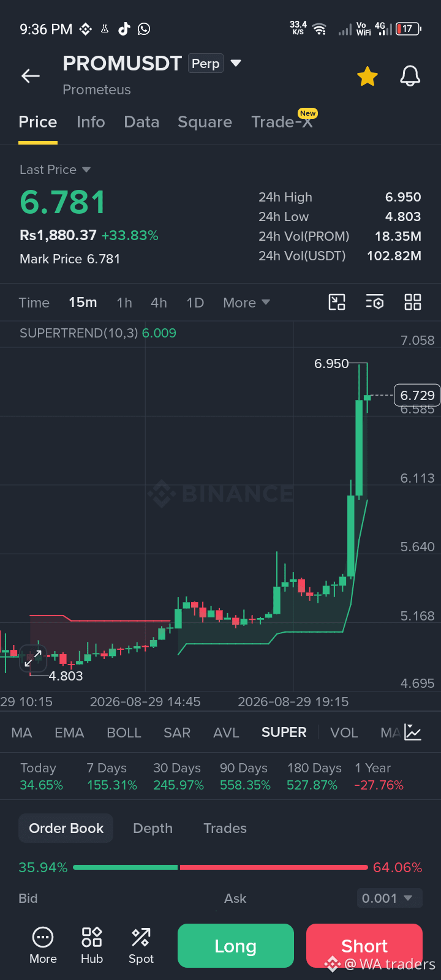This screenshot has height=980, width=441.
Task: Open the Hub icon
Action: [92, 946]
